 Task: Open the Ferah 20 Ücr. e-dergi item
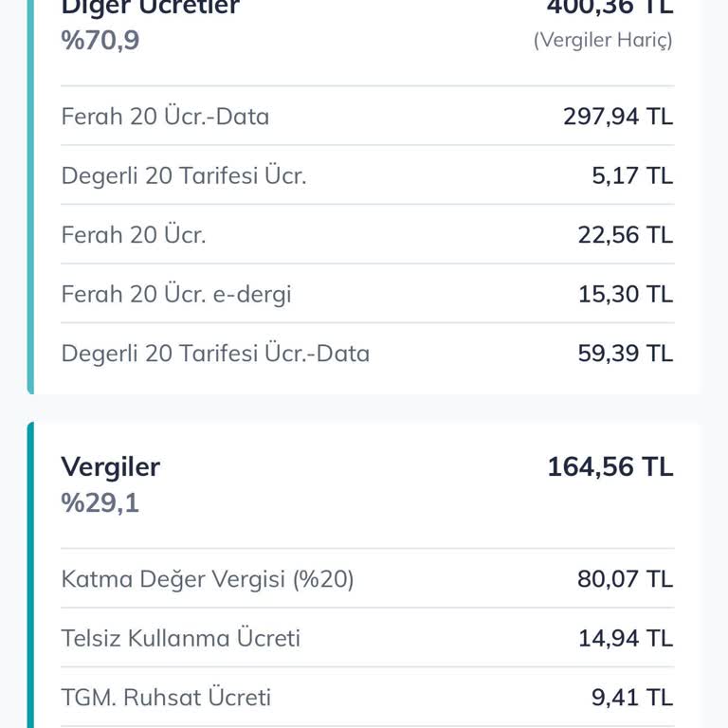pos(176,294)
